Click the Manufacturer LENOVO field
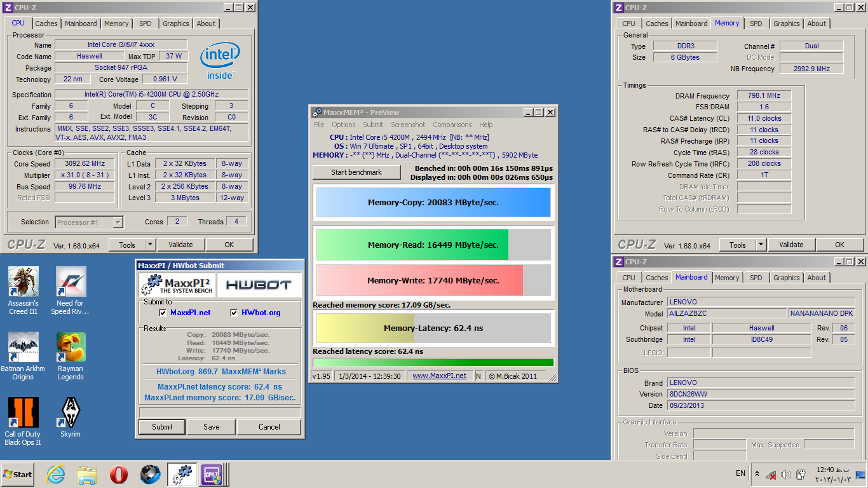The height and width of the screenshot is (488, 868). tap(760, 302)
